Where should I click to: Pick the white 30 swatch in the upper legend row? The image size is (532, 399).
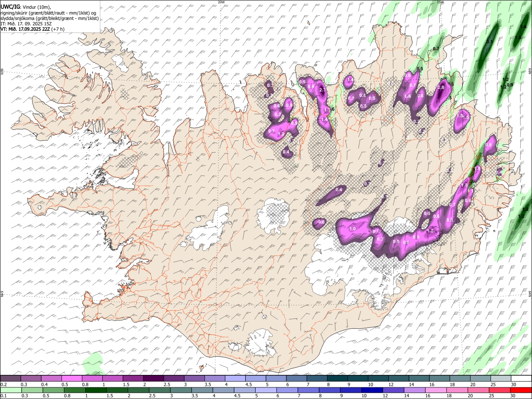(x=521, y=378)
